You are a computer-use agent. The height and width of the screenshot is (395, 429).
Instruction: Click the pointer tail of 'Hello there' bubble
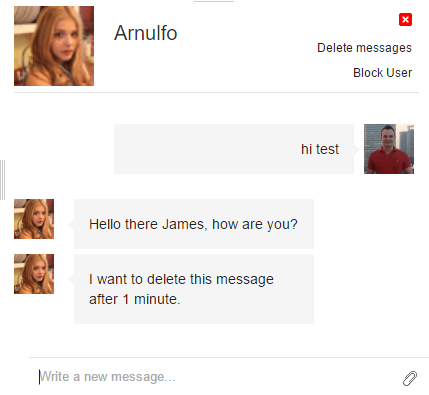[71, 224]
